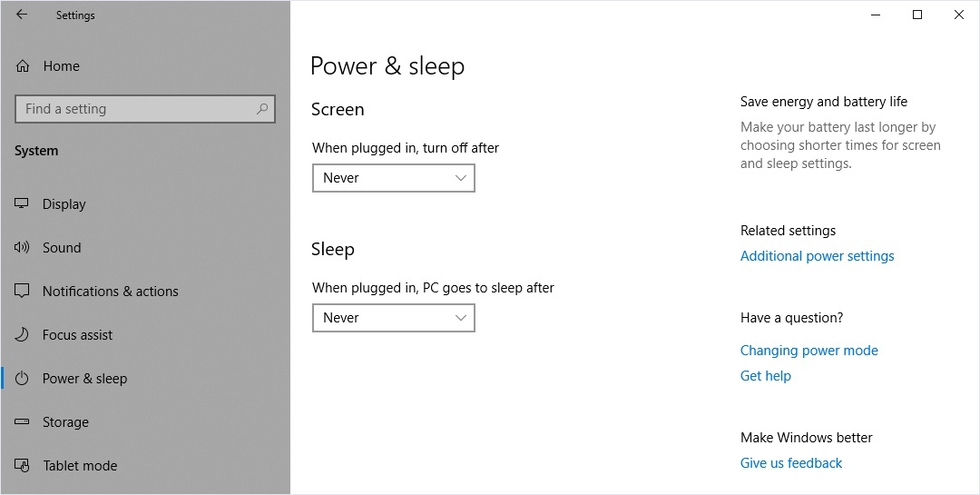Viewport: 980px width, 495px height.
Task: Click the Display monitor icon
Action: [22, 204]
